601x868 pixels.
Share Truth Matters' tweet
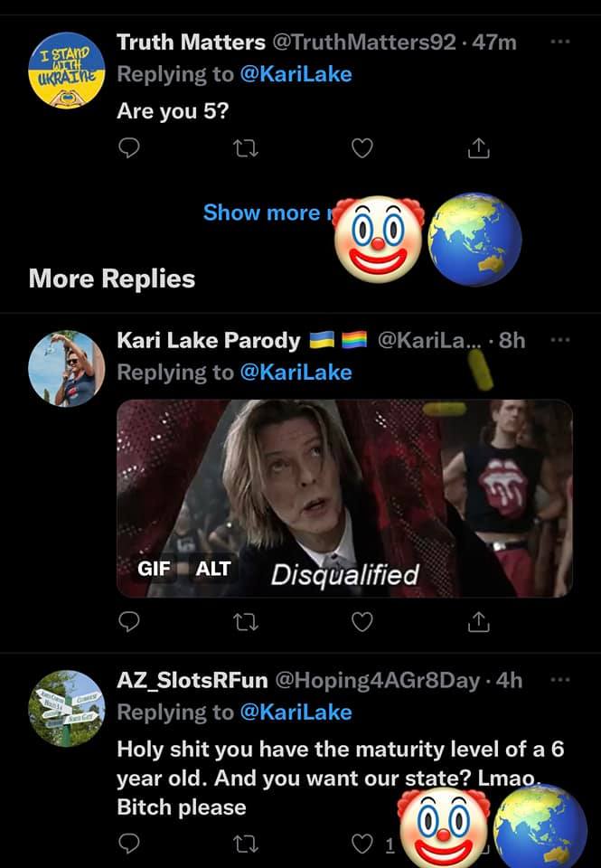[479, 149]
